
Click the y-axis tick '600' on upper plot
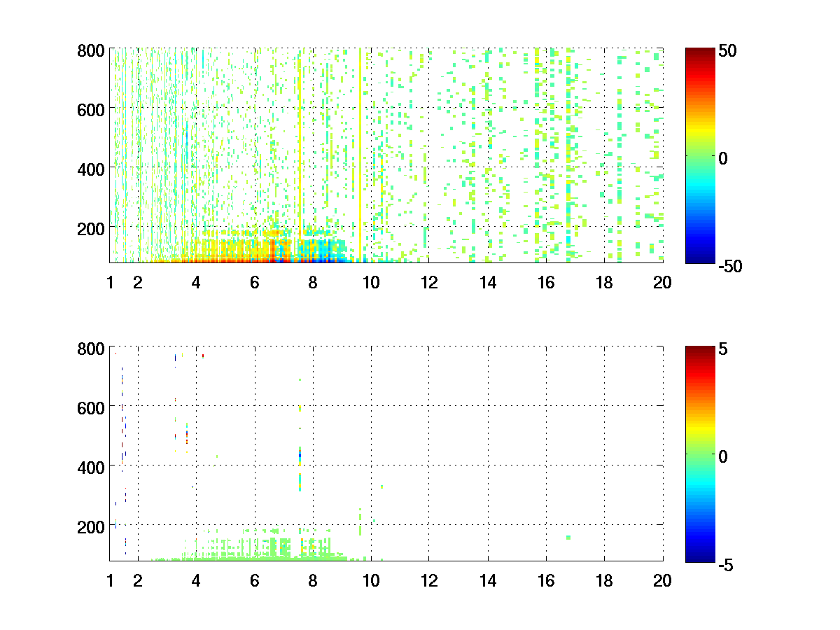click(x=91, y=109)
